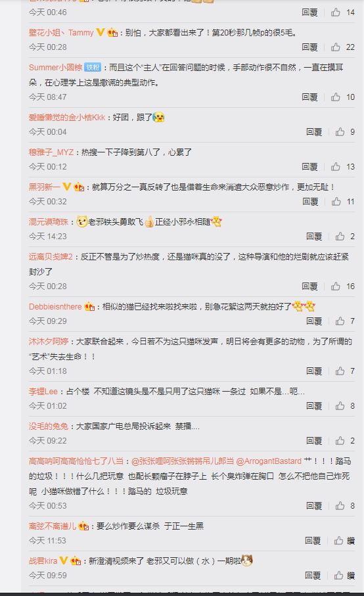
Task: Click thumbs-up on 黑羽新一's comment
Action: pos(336,202)
